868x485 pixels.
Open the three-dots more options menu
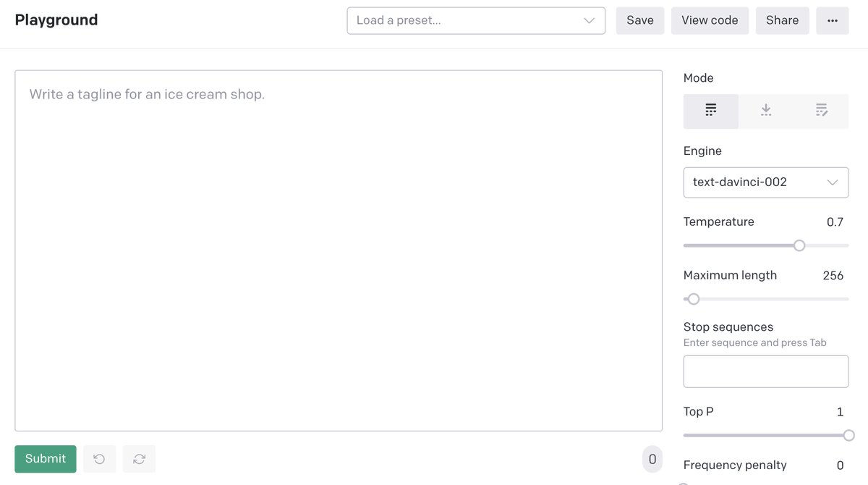[833, 20]
